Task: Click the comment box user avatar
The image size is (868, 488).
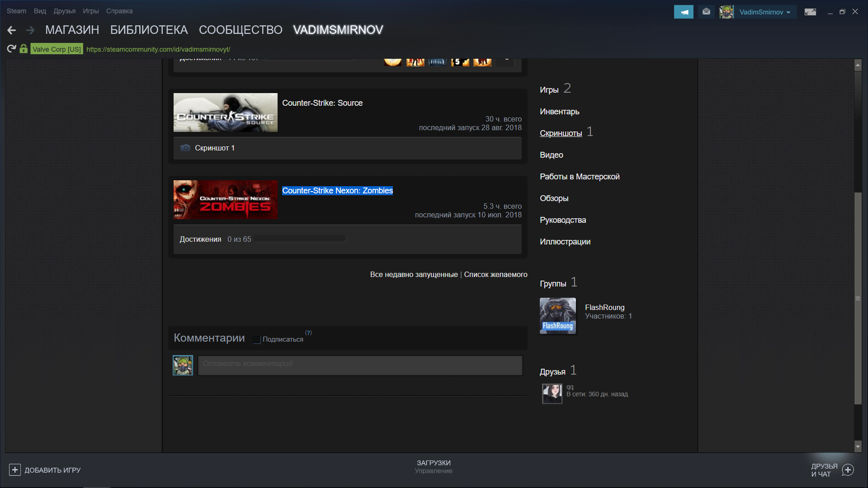Action: point(183,365)
